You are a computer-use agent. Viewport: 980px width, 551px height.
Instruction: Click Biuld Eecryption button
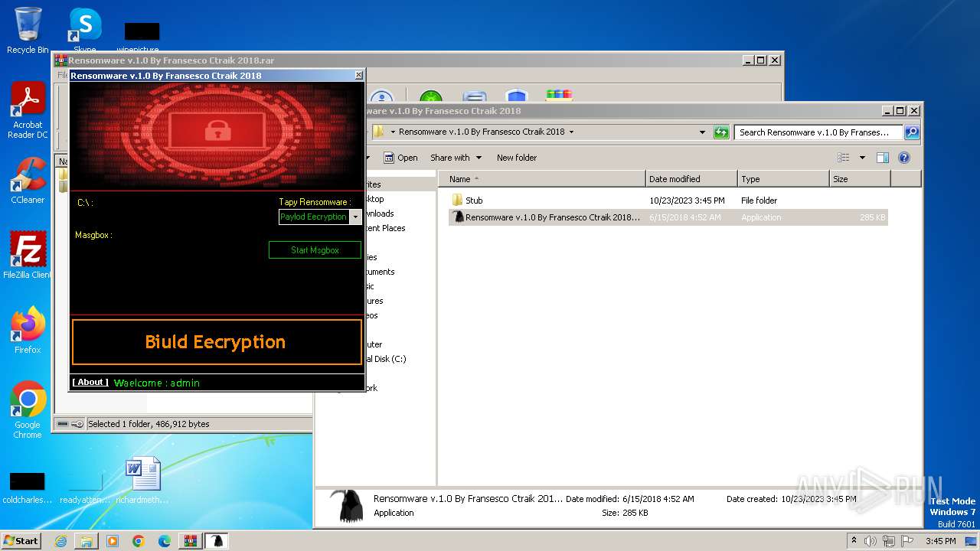click(216, 342)
